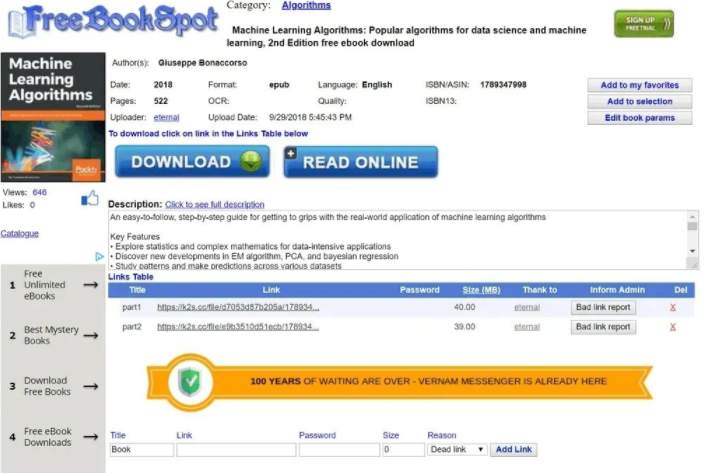Click the empty Link input field
Screen dimensions: 707x473
pos(236,450)
